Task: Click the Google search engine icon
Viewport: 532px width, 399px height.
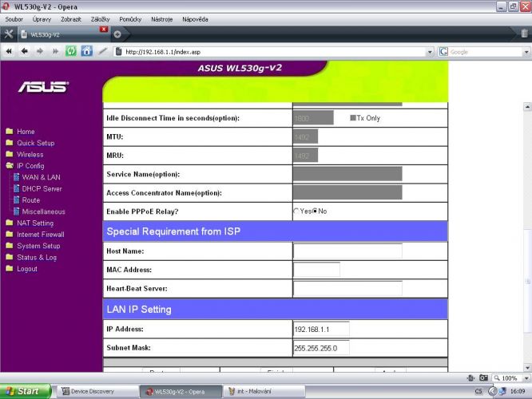Action: [443, 52]
